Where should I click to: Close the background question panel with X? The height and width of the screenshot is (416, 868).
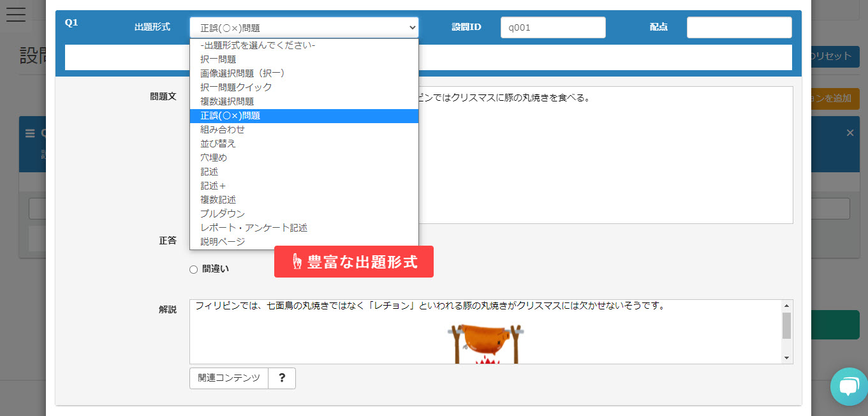coord(850,133)
